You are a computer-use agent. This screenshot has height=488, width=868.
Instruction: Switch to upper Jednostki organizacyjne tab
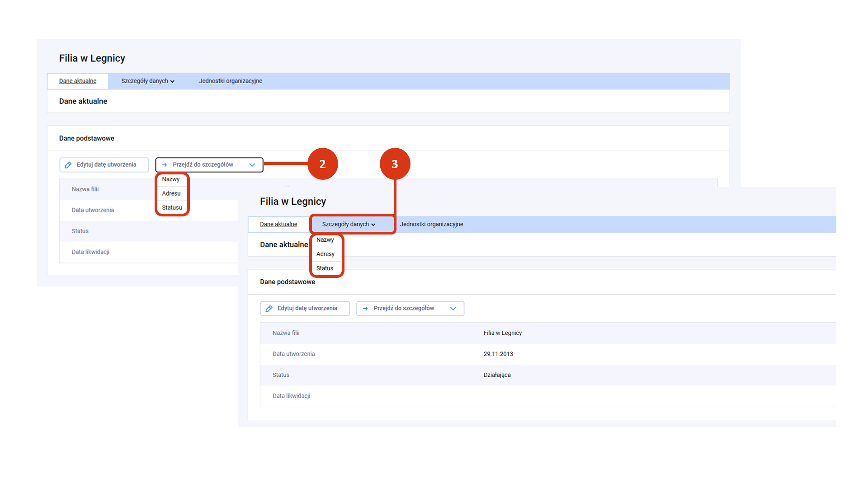coord(231,81)
